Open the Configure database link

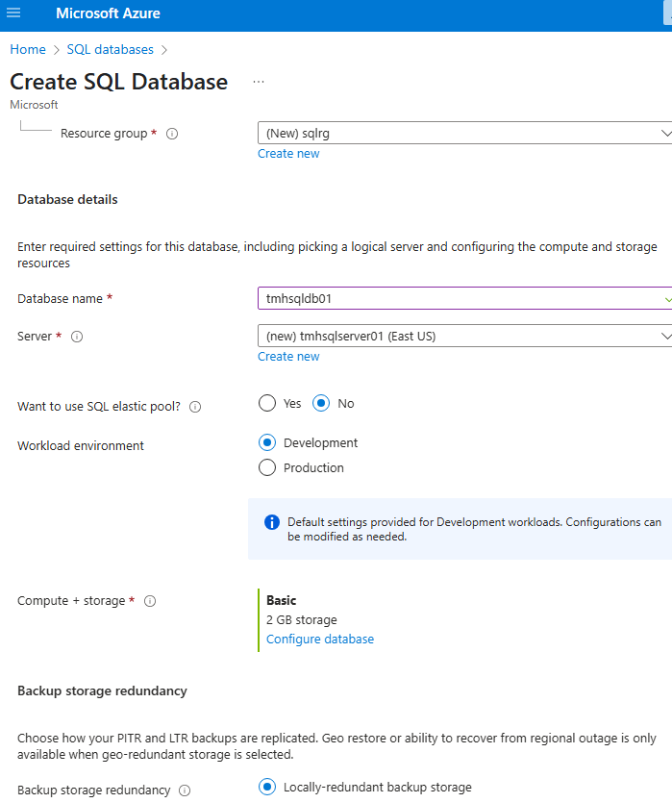point(320,640)
